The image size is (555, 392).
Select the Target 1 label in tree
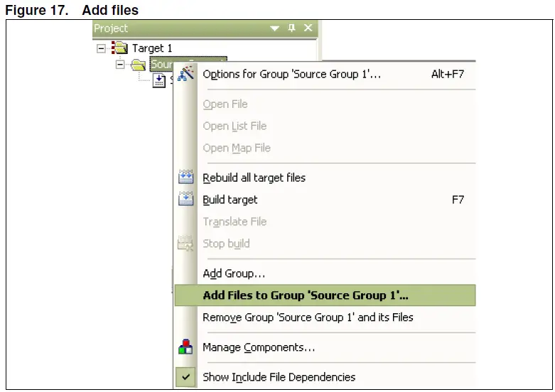[152, 48]
